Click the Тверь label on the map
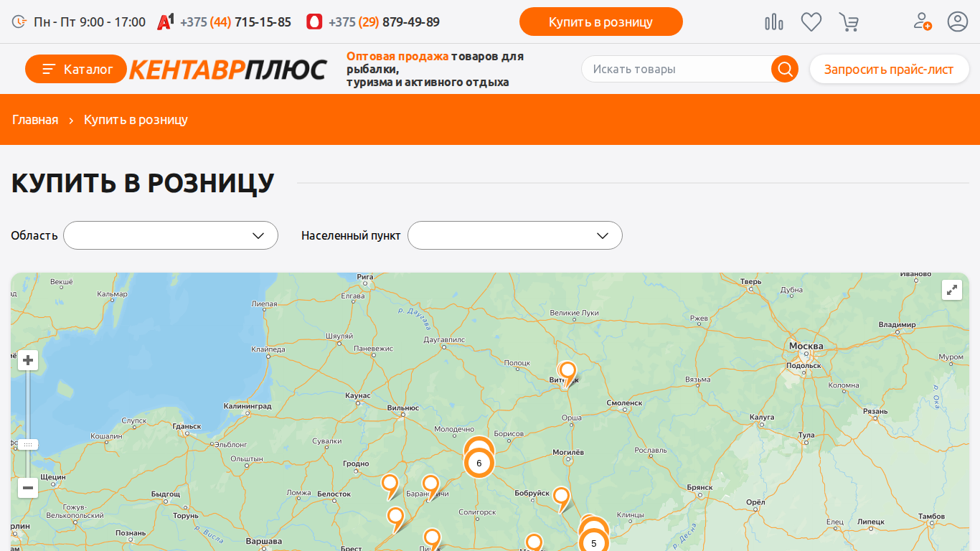This screenshot has height=551, width=980. tap(751, 281)
